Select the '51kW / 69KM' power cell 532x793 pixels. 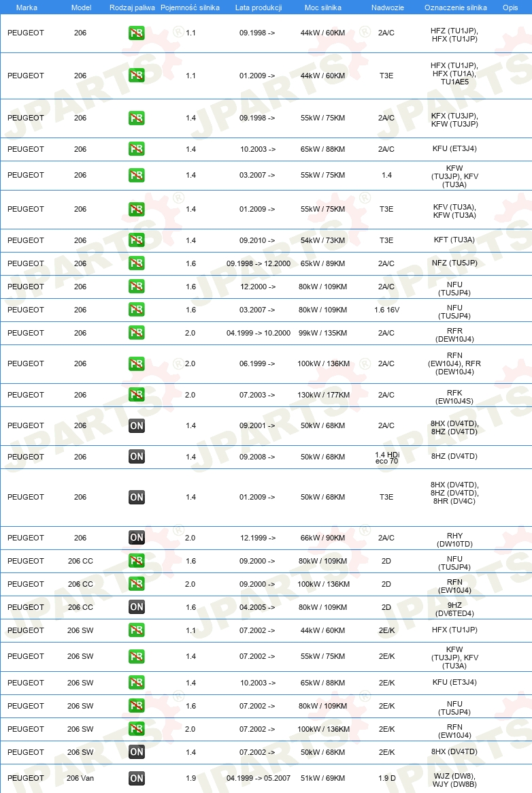point(323,778)
